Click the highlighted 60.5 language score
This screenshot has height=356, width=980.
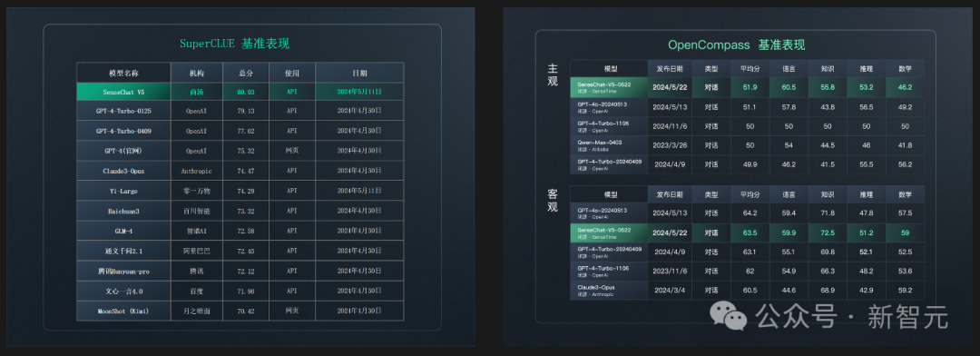(x=789, y=87)
